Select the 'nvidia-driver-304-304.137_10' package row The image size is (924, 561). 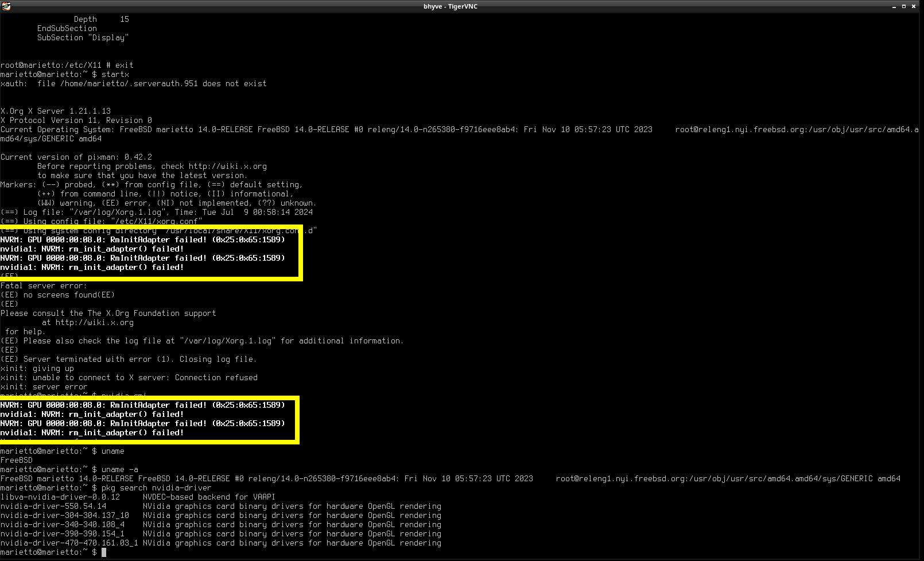click(221, 516)
